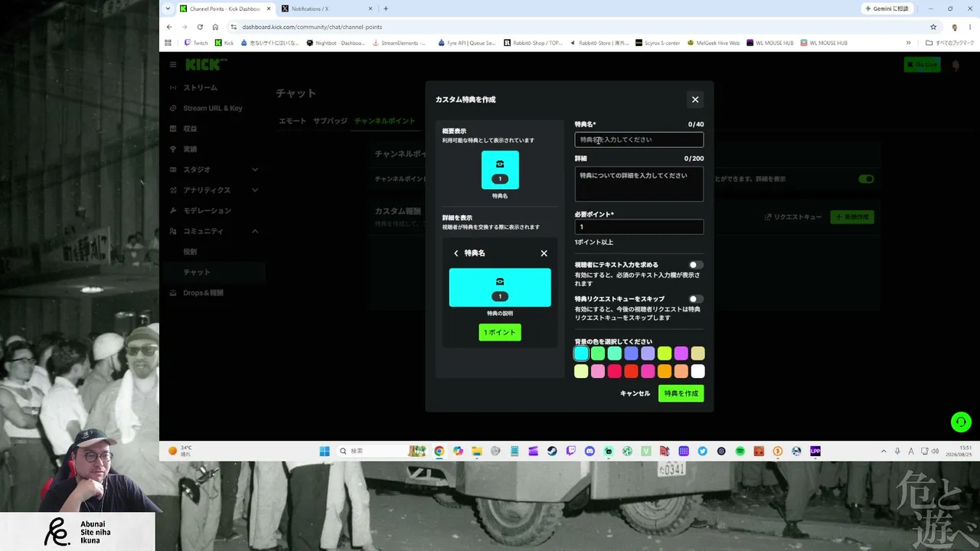Reload the page

tap(200, 27)
